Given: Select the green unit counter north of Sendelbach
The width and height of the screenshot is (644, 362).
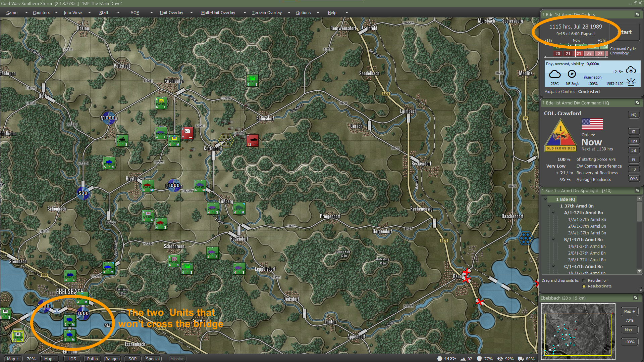Looking at the screenshot, I should click(x=252, y=81).
